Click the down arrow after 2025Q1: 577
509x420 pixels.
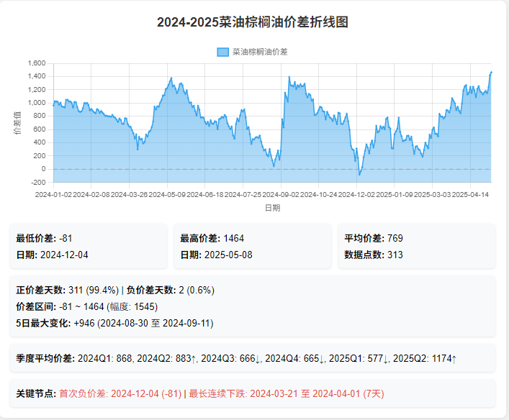click(386, 358)
